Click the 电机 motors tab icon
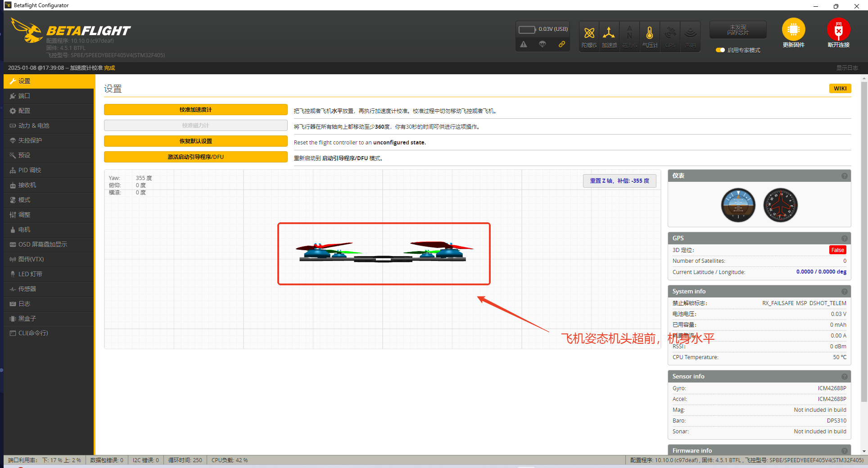This screenshot has height=468, width=868. click(13, 229)
